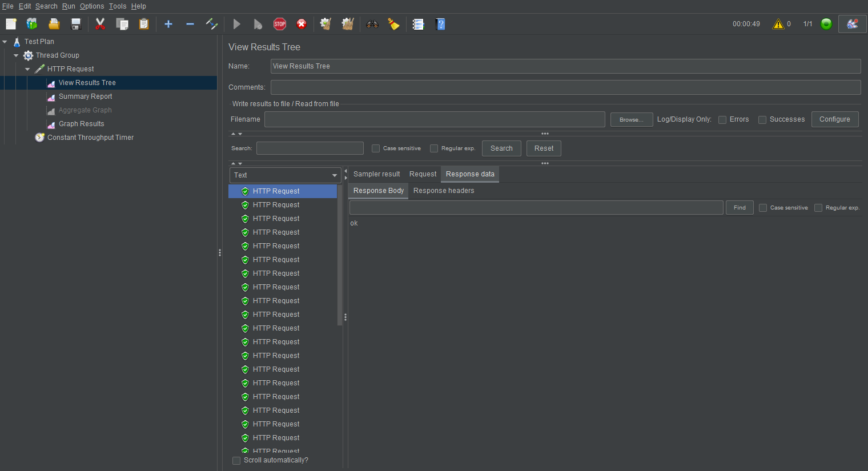Expand all nodes with plus icon
The width and height of the screenshot is (868, 471).
168,24
